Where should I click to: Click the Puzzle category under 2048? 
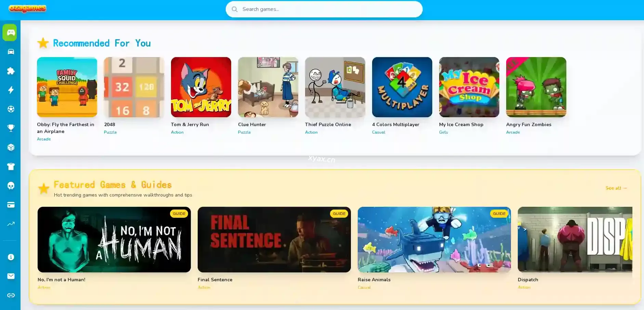tap(110, 132)
